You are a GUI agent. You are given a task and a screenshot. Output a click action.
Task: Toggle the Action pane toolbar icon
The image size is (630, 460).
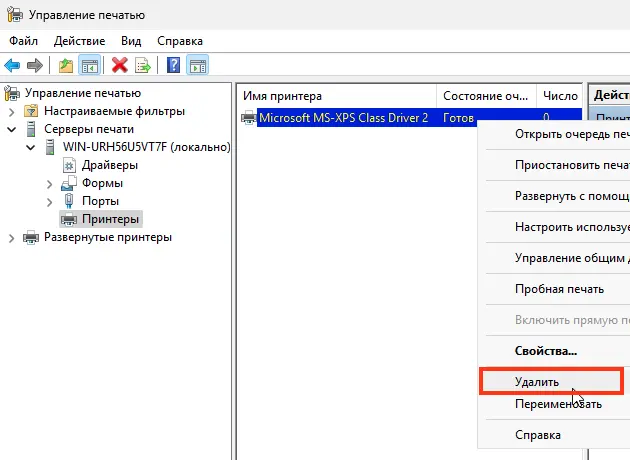(x=197, y=65)
